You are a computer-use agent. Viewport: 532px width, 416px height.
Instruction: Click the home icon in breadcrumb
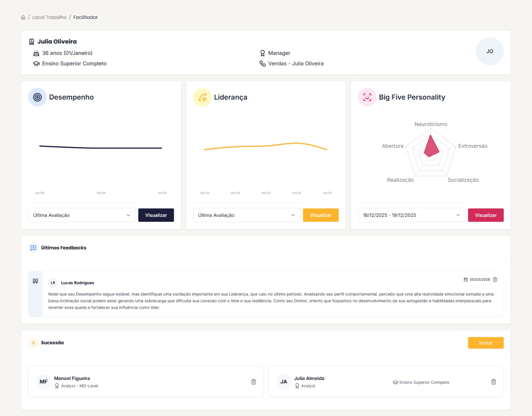click(23, 17)
